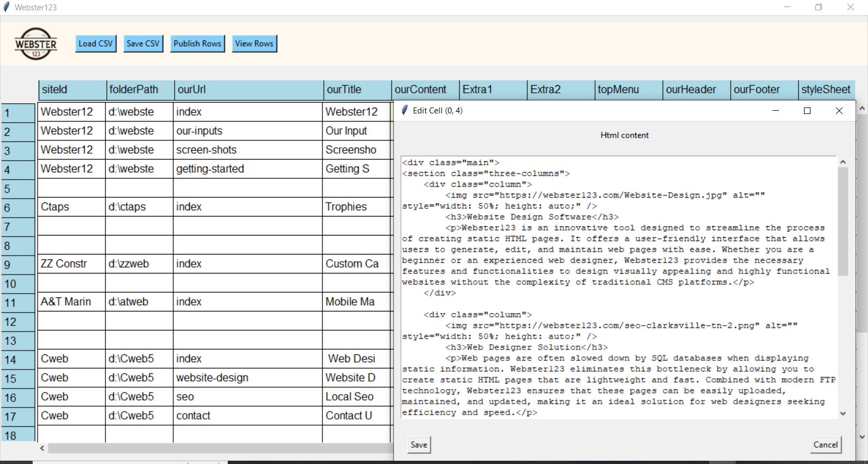The width and height of the screenshot is (868, 464).
Task: Select the ourContent column header
Action: [425, 90]
